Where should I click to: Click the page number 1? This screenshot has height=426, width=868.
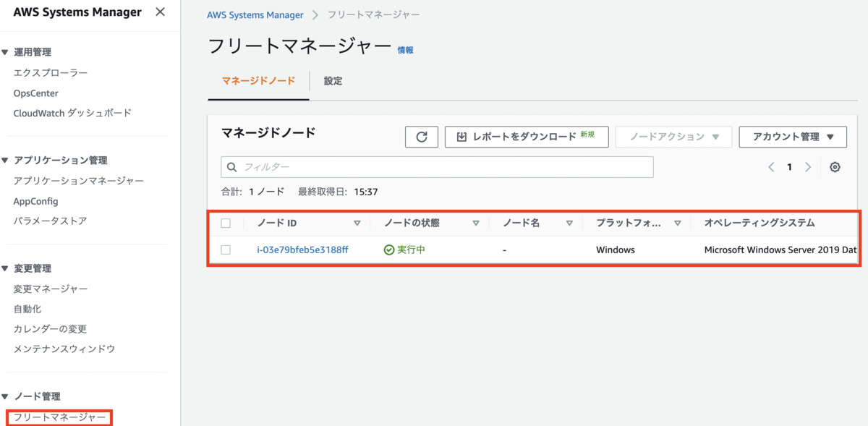[x=789, y=167]
